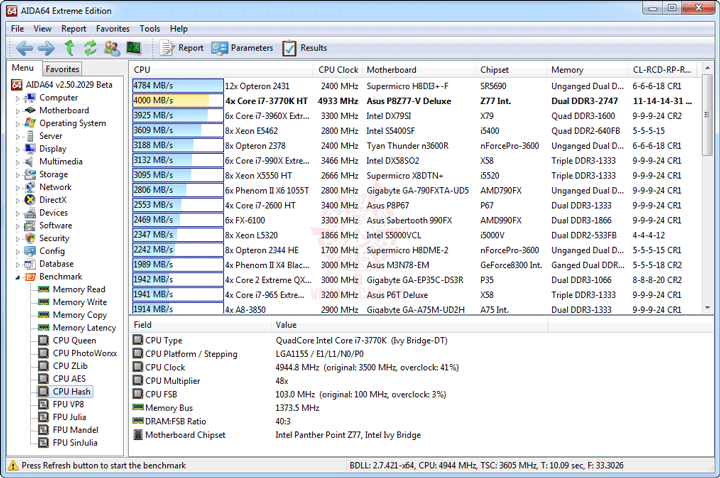Viewport: 720px width, 478px height.
Task: Select the Database icon in tree
Action: point(30,264)
